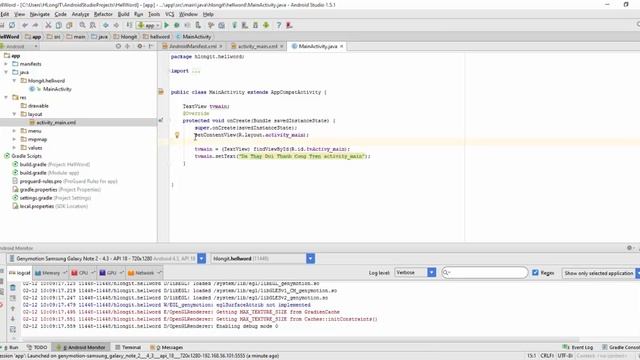Click the AVD Manager device icon
Viewport: 640px width, 360px height.
tap(245, 25)
